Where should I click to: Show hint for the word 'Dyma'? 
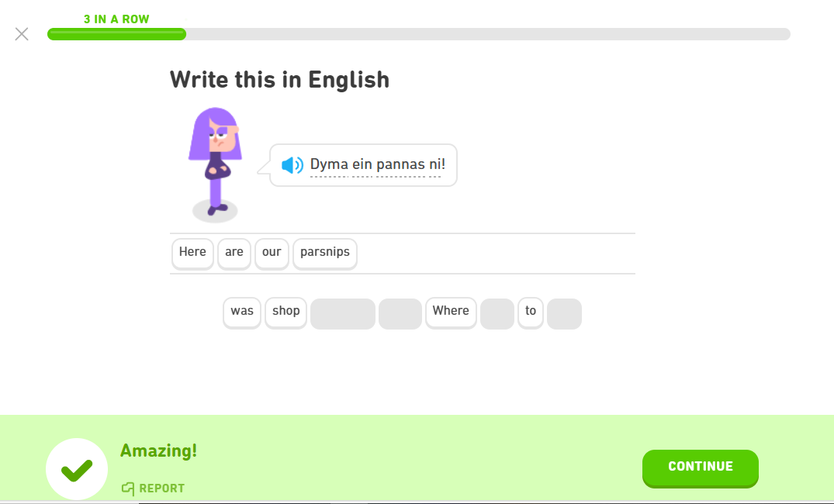coord(329,165)
